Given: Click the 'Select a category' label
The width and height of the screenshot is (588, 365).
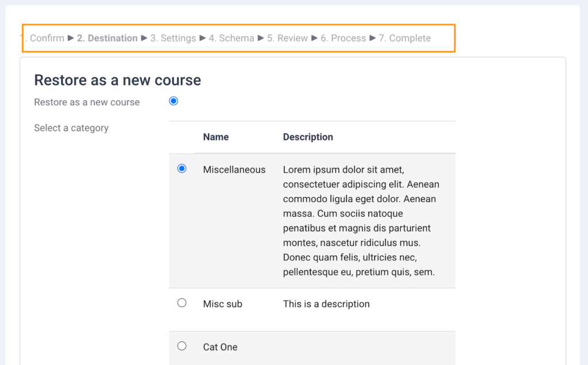Looking at the screenshot, I should coord(71,128).
